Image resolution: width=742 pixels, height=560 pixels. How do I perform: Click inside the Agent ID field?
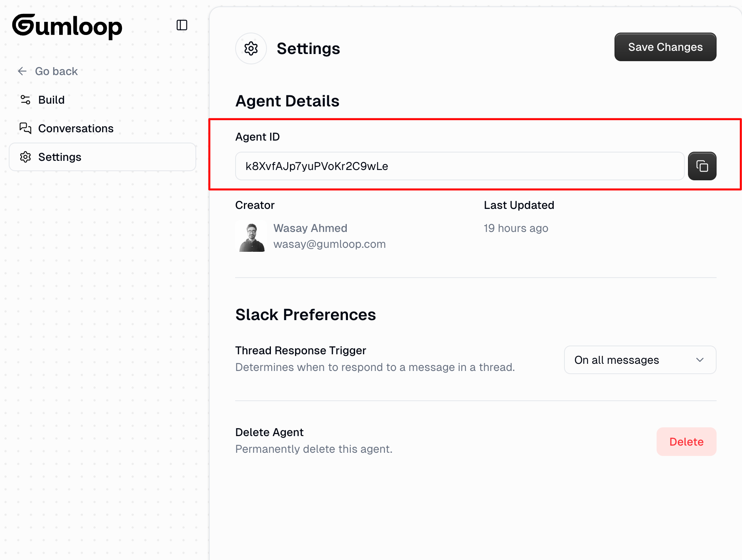click(x=459, y=166)
